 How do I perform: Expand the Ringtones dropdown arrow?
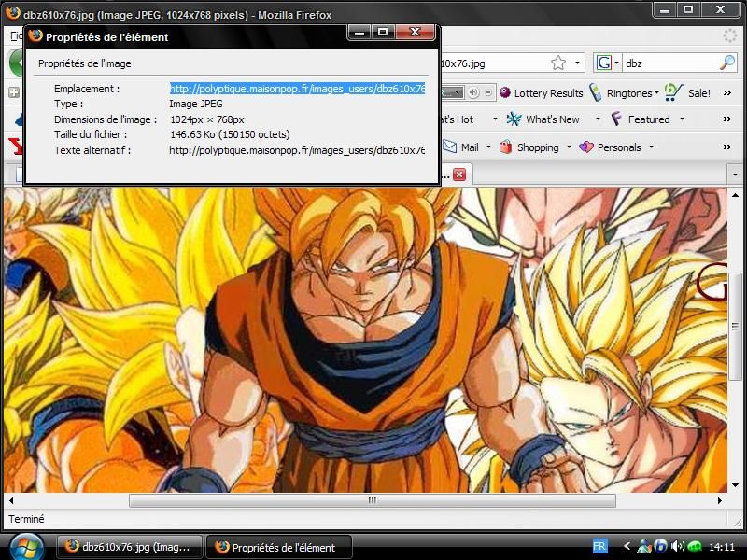657,92
